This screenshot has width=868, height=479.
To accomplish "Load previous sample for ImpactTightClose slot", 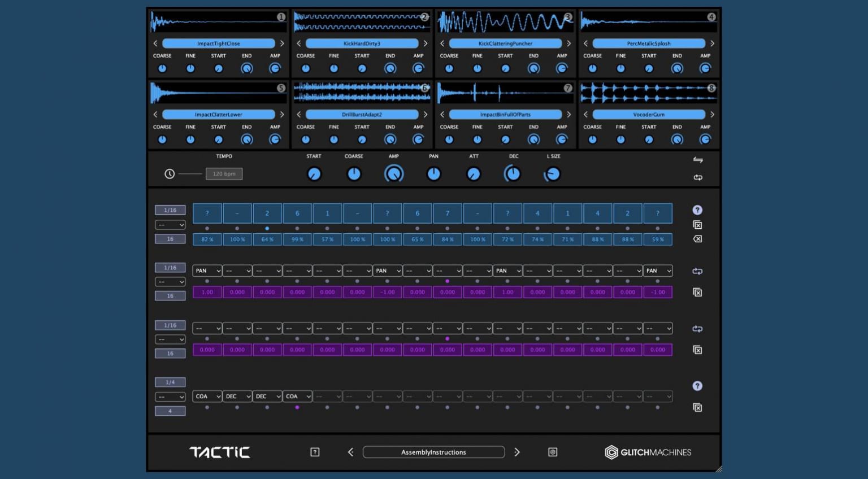I will (155, 43).
